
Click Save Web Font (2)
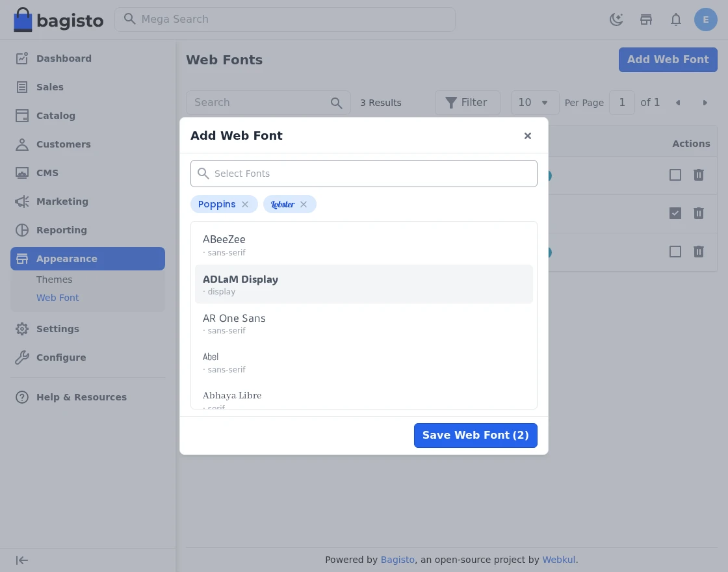(x=475, y=435)
